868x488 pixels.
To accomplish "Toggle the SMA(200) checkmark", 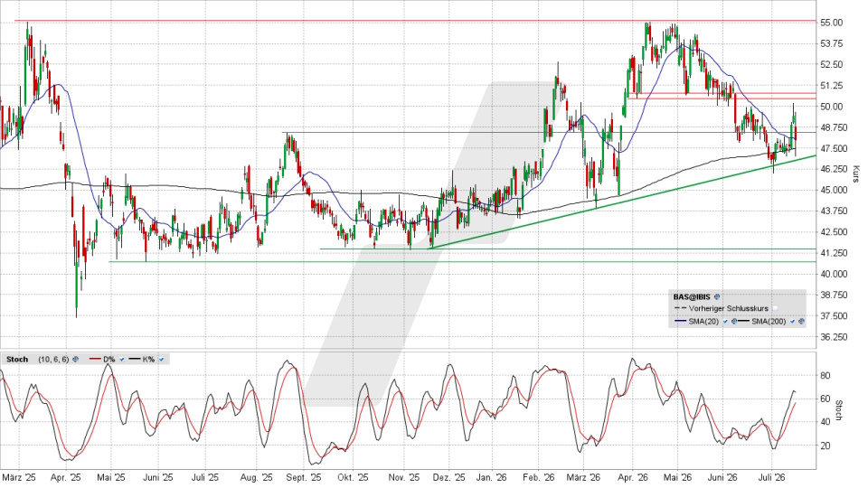I will pos(792,322).
